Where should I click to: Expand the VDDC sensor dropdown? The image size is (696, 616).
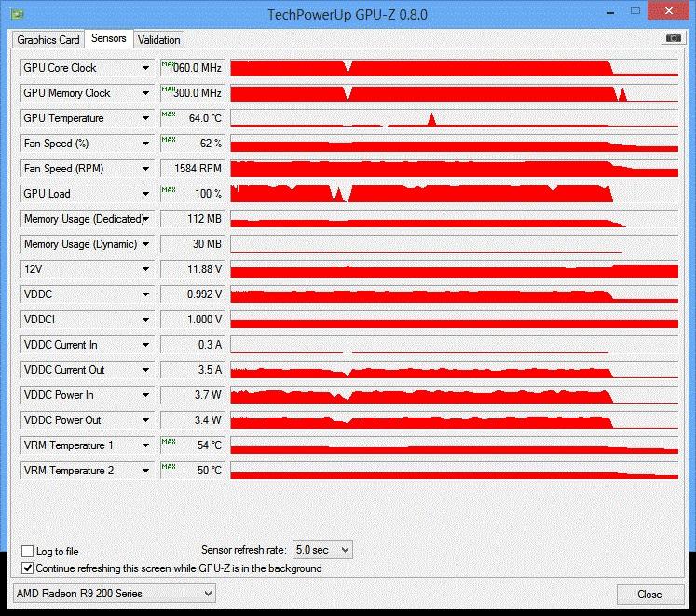(x=145, y=294)
